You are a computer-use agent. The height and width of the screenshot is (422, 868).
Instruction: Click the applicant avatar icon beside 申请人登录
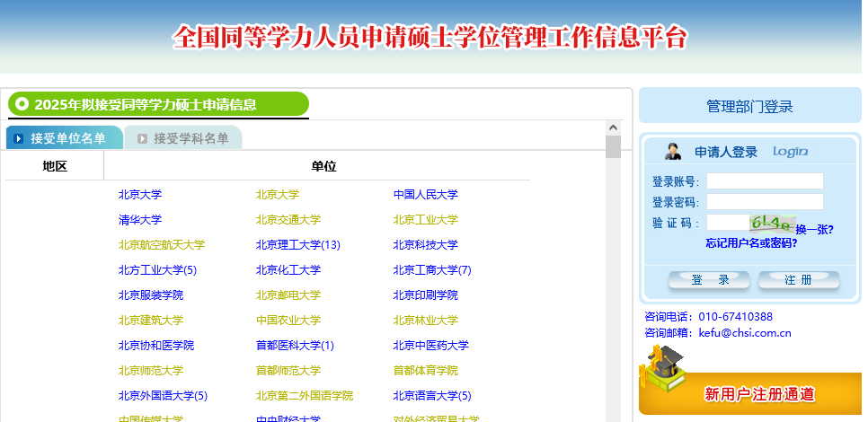coord(673,152)
